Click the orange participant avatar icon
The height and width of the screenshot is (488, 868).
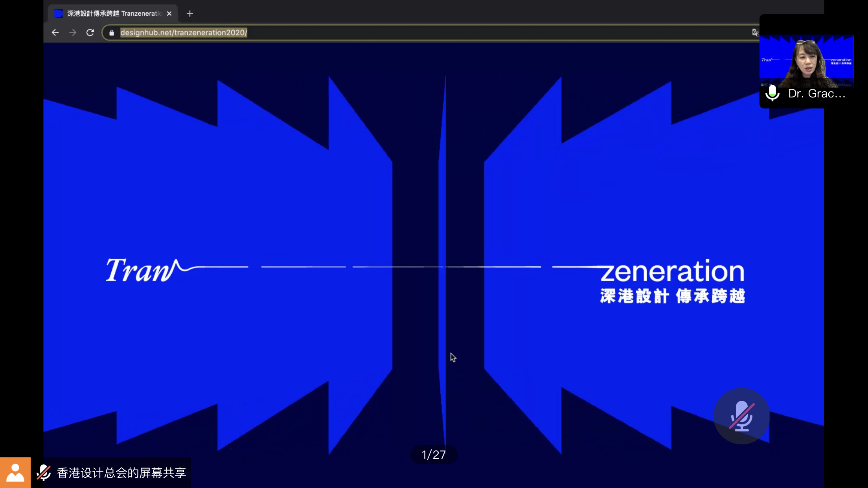click(x=15, y=472)
